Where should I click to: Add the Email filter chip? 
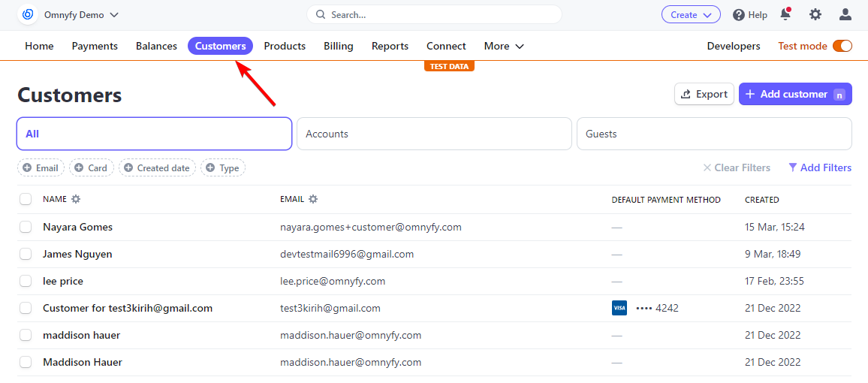click(41, 167)
